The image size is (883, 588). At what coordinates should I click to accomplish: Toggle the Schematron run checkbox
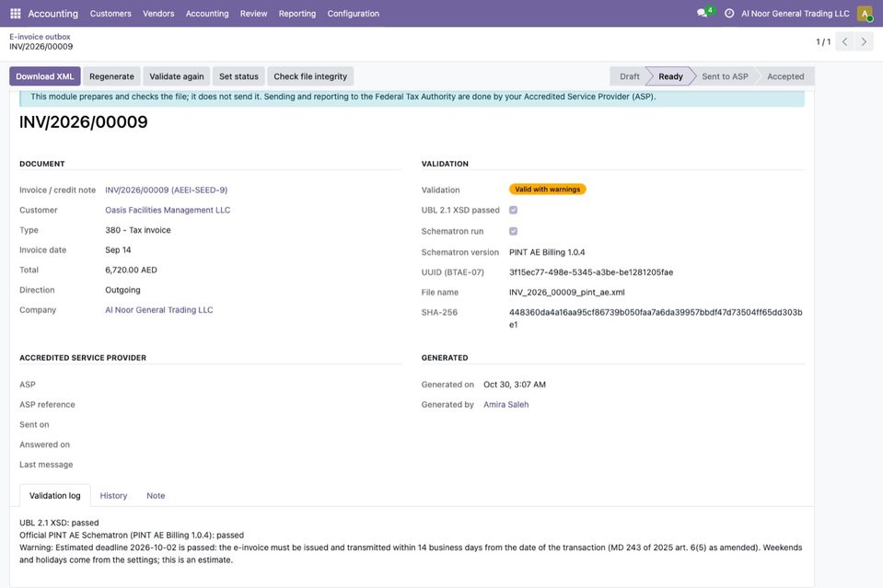click(x=513, y=231)
